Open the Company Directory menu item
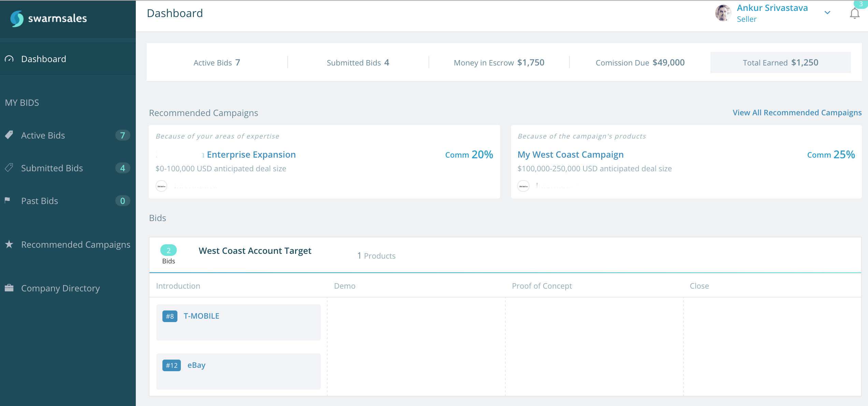 click(60, 288)
